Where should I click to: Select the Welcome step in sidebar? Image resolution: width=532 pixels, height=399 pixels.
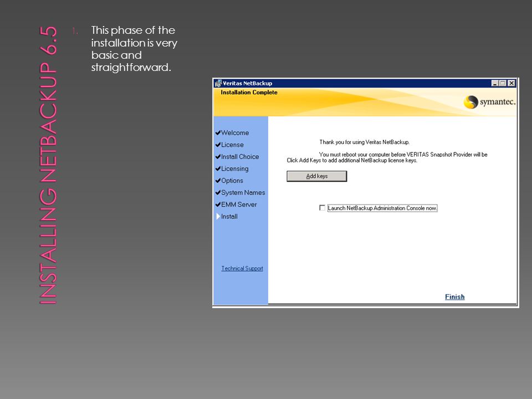pyautogui.click(x=235, y=132)
